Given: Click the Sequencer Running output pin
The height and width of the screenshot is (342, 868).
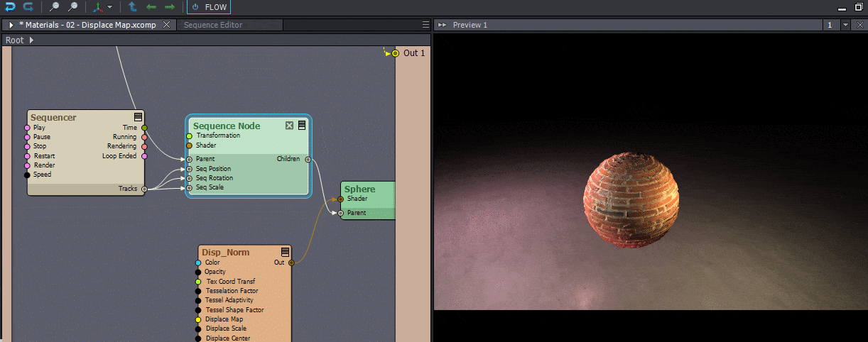Looking at the screenshot, I should coord(144,137).
